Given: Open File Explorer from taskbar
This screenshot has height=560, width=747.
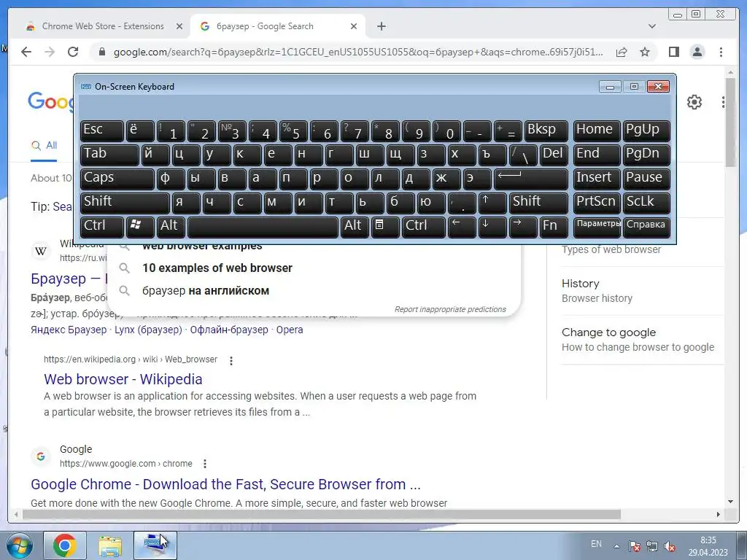Looking at the screenshot, I should coord(110,545).
